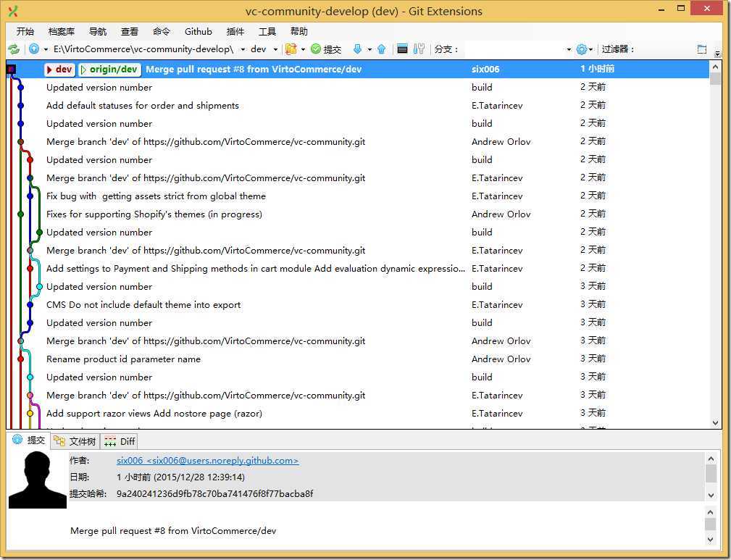Open the branch filter combo box dropdown
This screenshot has width=731, height=560.
[x=568, y=49]
